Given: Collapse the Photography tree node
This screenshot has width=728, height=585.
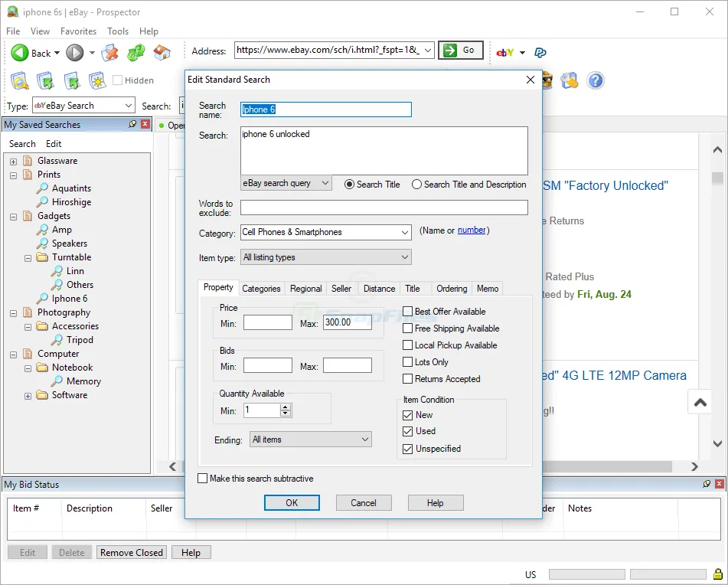Looking at the screenshot, I should click(14, 313).
